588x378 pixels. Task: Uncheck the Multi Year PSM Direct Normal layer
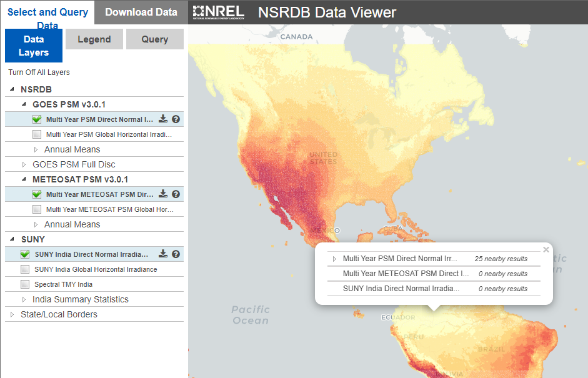coord(36,118)
